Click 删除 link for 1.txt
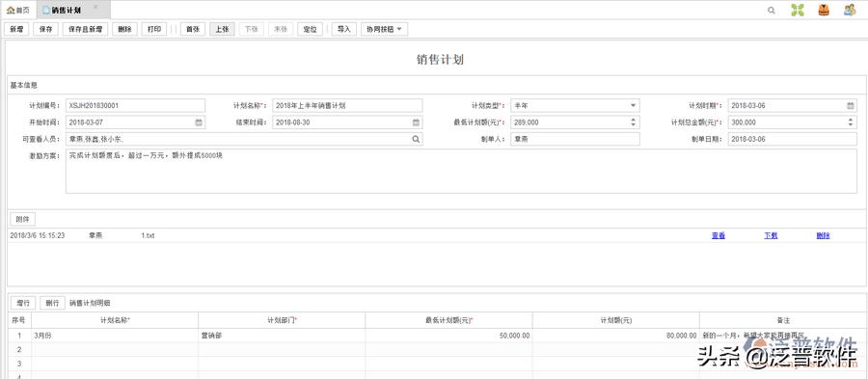This screenshot has width=868, height=379. (x=824, y=235)
